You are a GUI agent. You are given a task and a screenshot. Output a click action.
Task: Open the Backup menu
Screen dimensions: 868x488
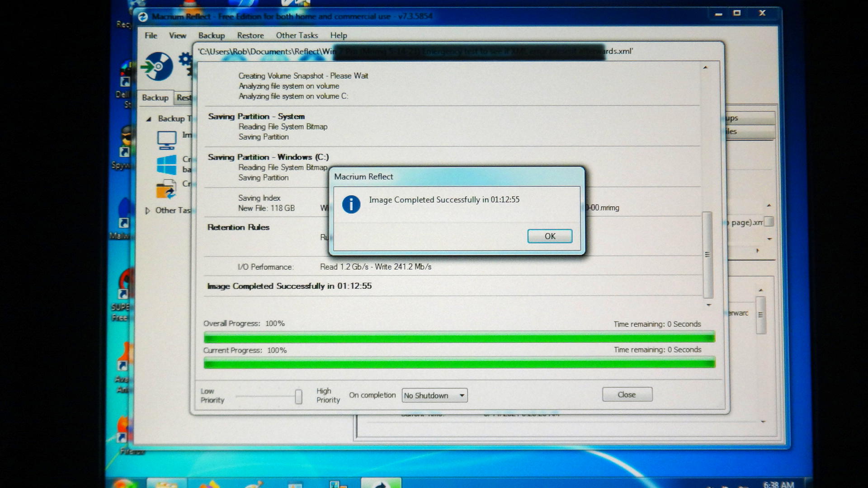coord(212,35)
